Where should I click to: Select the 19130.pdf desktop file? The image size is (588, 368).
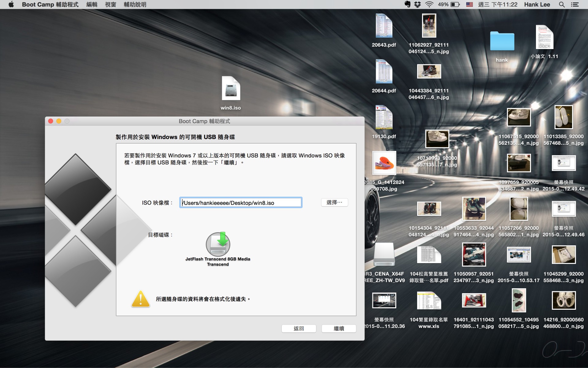[384, 117]
